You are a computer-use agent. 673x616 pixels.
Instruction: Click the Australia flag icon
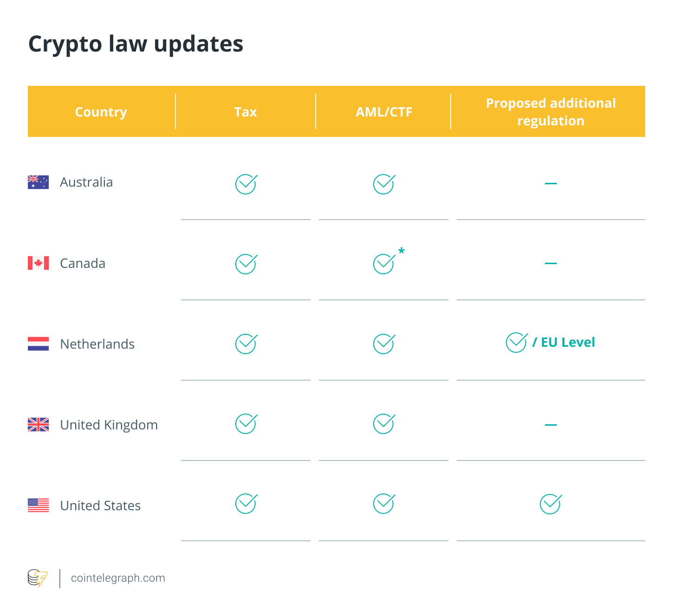(38, 182)
